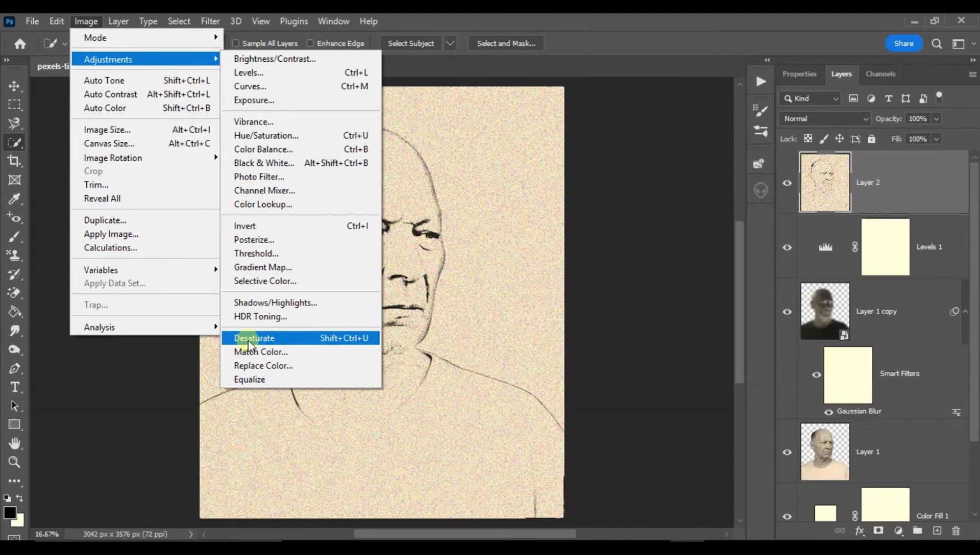Switch to the Channels tab

880,74
